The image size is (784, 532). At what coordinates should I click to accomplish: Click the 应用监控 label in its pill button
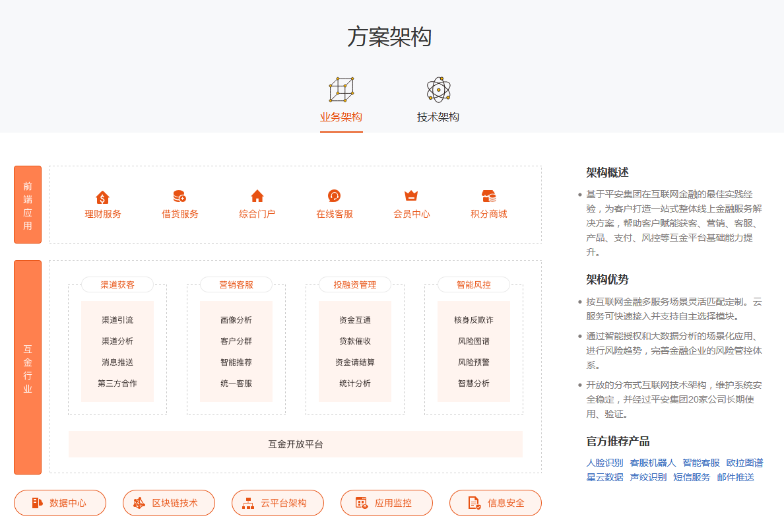393,503
